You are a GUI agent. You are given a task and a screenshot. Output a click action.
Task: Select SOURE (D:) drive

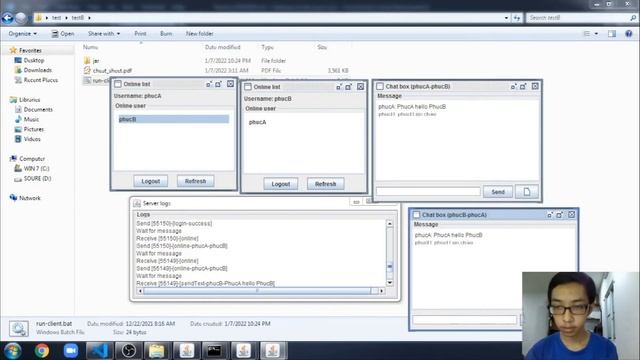pyautogui.click(x=37, y=179)
